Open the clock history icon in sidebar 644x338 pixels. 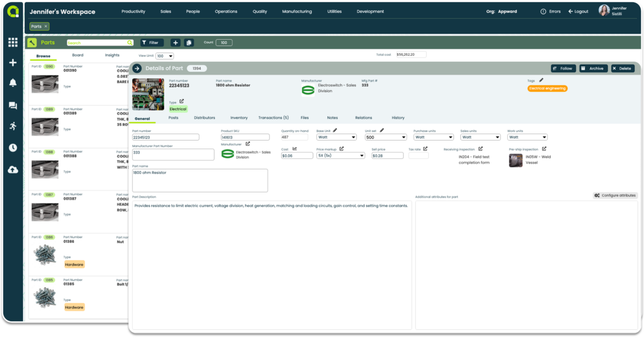tap(12, 148)
